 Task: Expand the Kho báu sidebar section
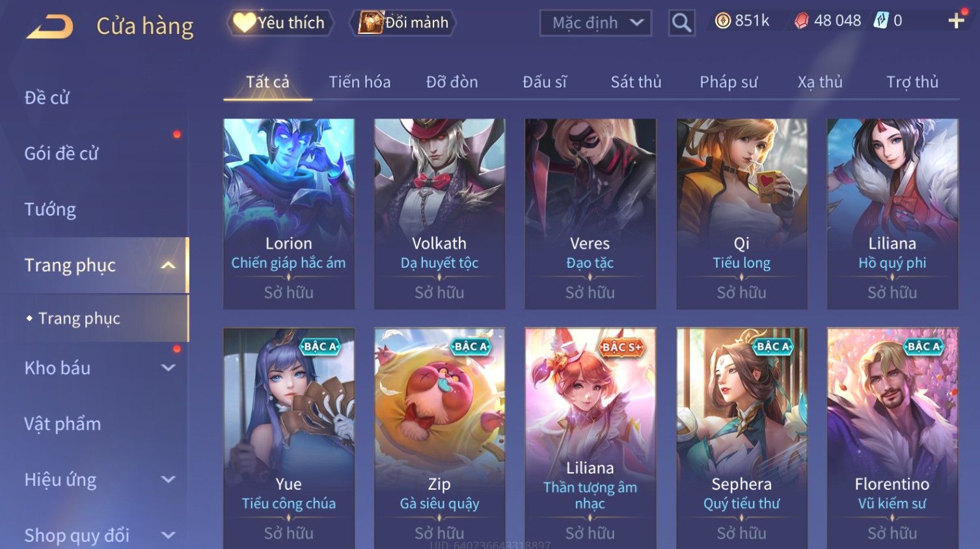[169, 368]
